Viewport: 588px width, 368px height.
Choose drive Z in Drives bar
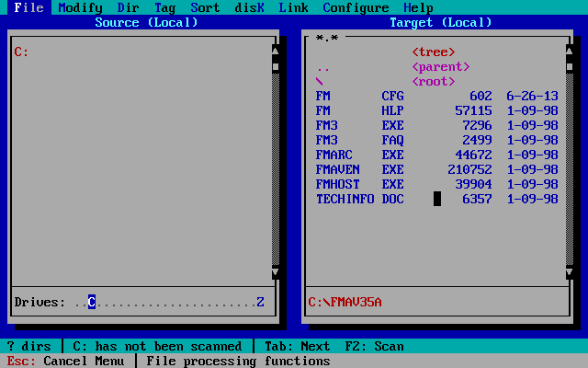[261, 302]
